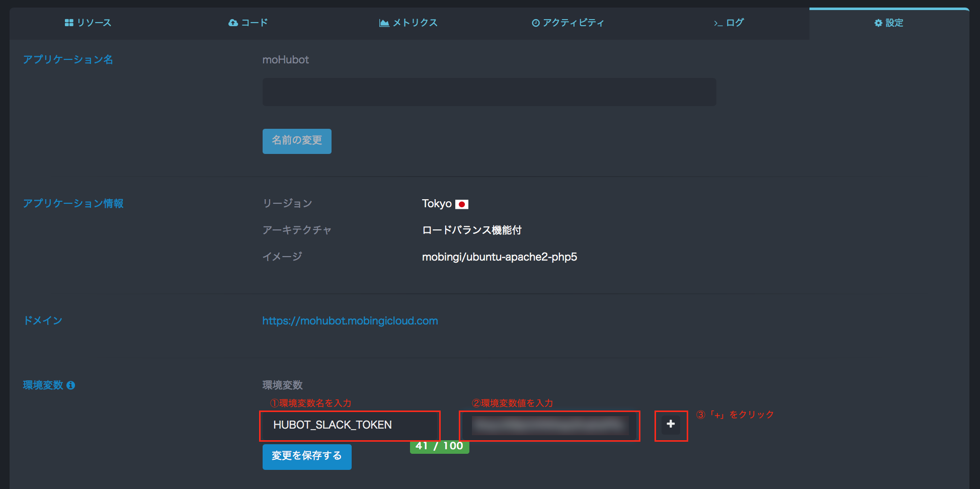Click the 名前の変更 button

pos(296,141)
